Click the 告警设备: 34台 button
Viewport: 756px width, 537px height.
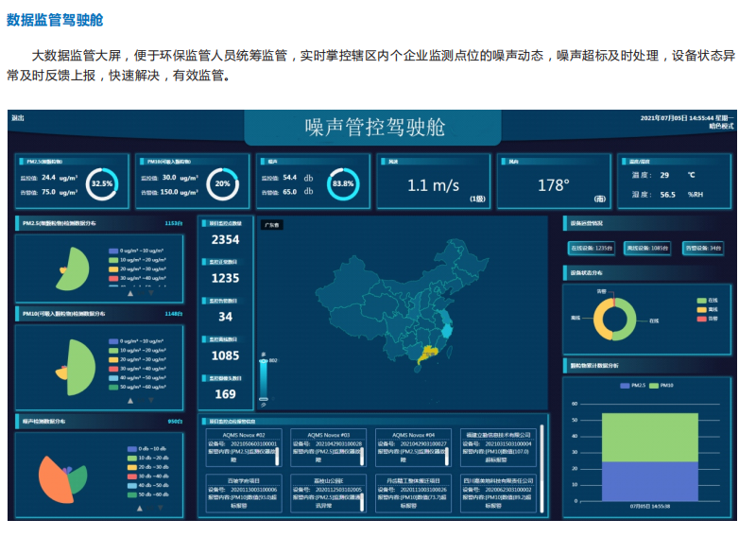click(702, 249)
